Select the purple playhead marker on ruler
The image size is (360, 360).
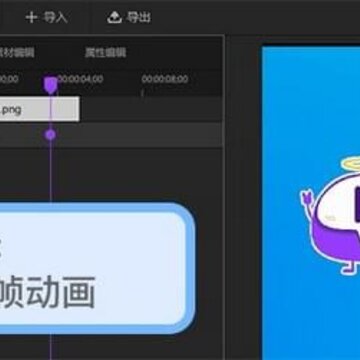pyautogui.click(x=51, y=85)
